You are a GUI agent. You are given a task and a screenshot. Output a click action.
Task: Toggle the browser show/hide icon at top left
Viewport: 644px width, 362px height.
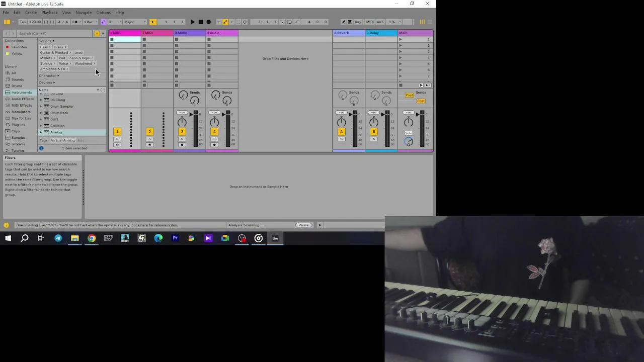point(7,22)
